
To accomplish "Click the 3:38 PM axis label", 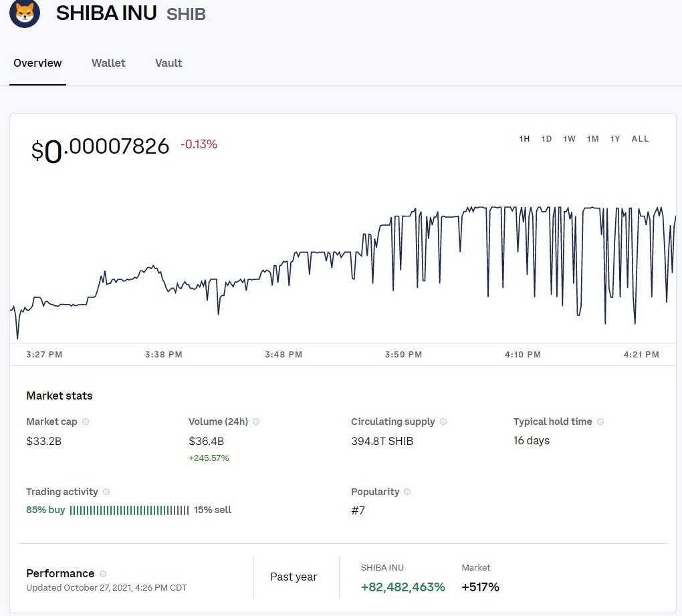I will click(x=164, y=355).
